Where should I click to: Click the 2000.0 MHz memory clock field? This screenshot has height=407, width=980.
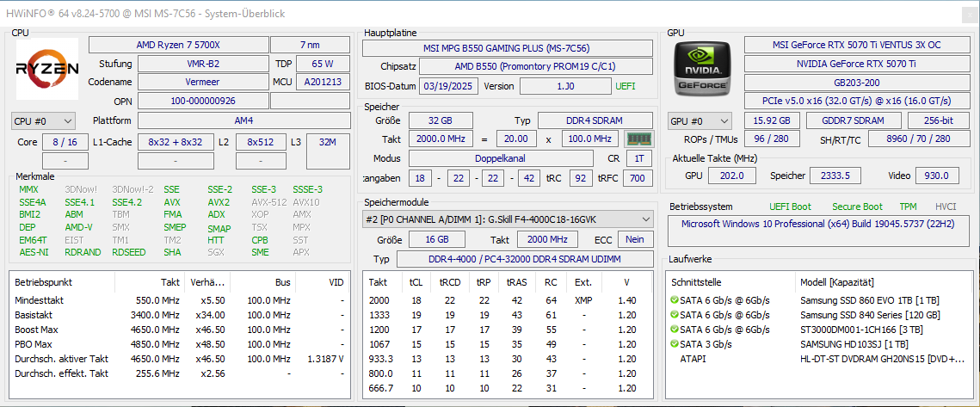click(441, 139)
